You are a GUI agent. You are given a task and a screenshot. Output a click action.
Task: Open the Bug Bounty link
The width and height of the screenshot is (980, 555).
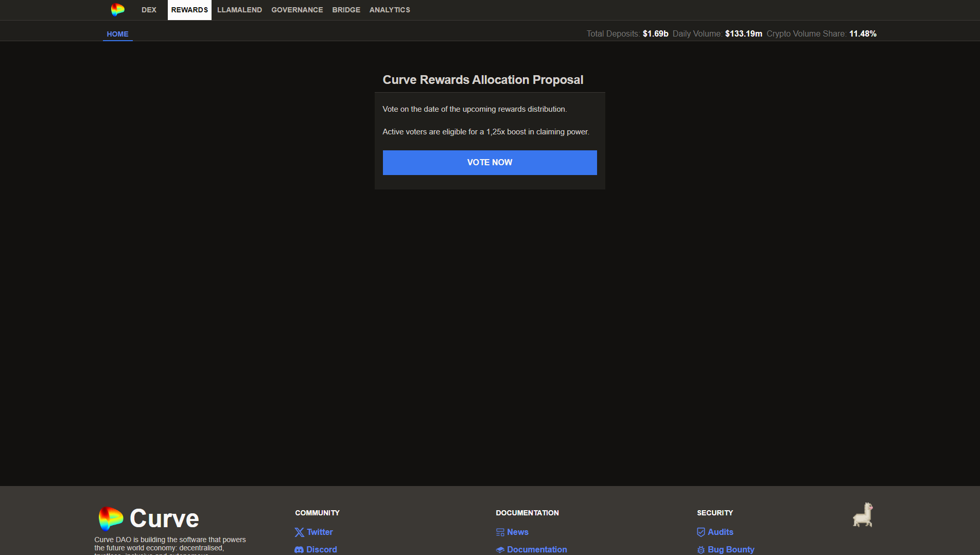[x=731, y=550]
